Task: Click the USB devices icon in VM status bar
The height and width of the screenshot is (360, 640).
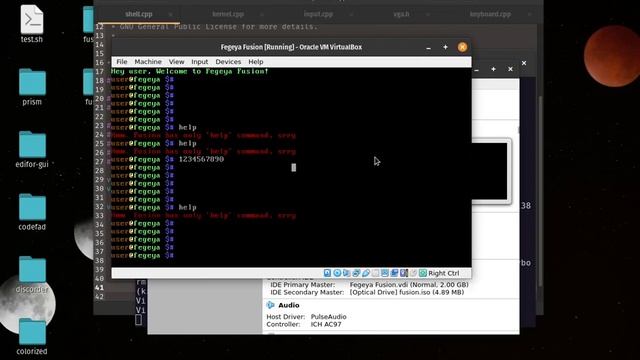Action: click(366, 273)
